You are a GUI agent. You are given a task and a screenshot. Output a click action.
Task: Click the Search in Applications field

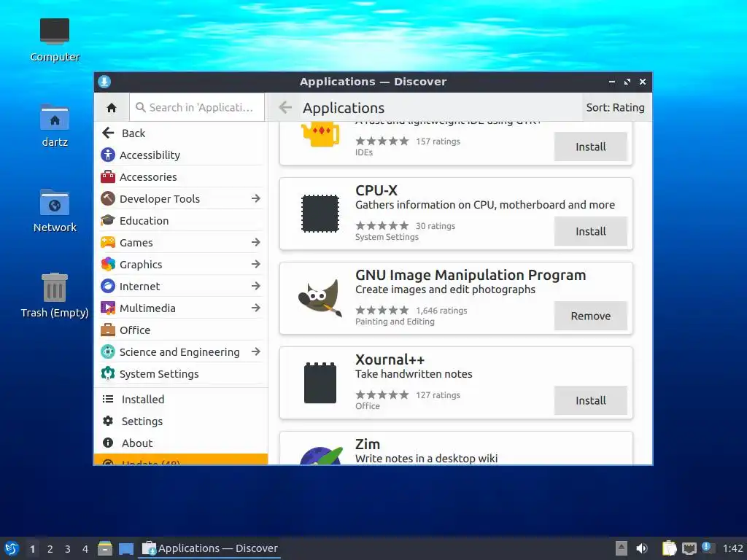[197, 108]
